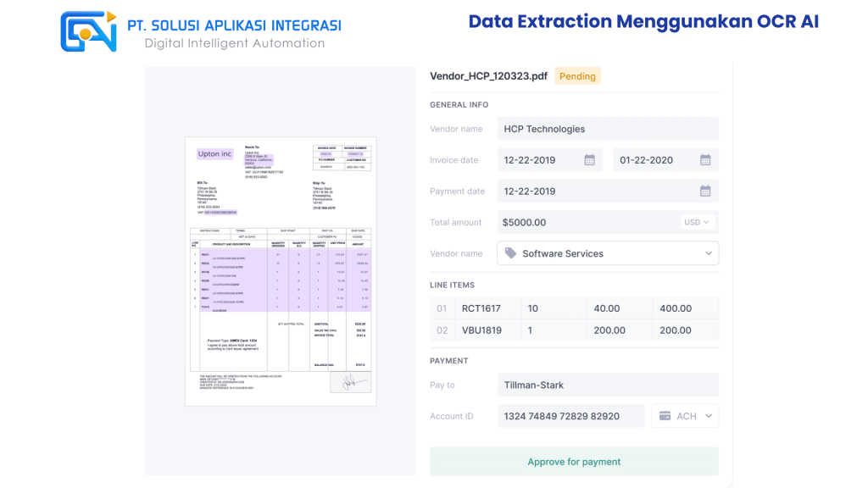868x488 pixels.
Task: Edit the HCP Technologies vendor name field
Action: pos(607,129)
